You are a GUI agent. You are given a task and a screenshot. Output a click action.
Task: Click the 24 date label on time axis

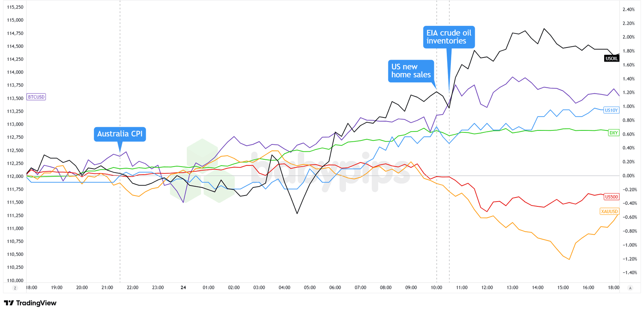pyautogui.click(x=183, y=288)
